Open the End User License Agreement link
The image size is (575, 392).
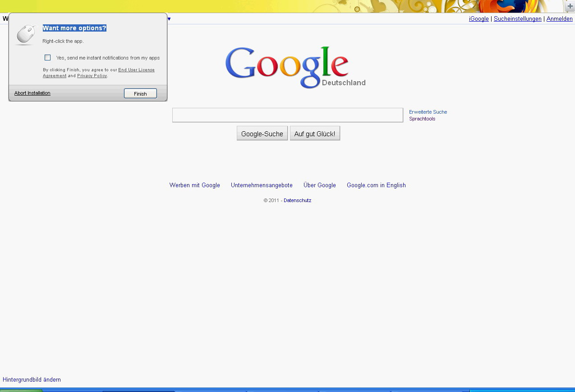point(99,73)
